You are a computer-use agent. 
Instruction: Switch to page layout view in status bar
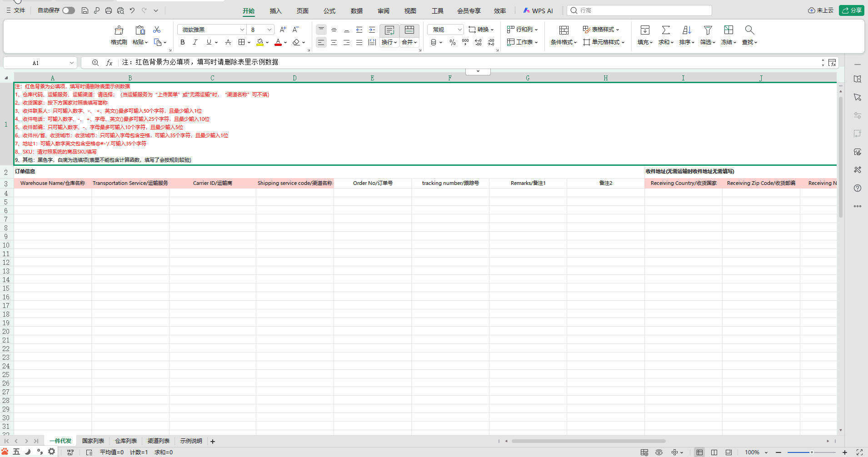pyautogui.click(x=714, y=452)
